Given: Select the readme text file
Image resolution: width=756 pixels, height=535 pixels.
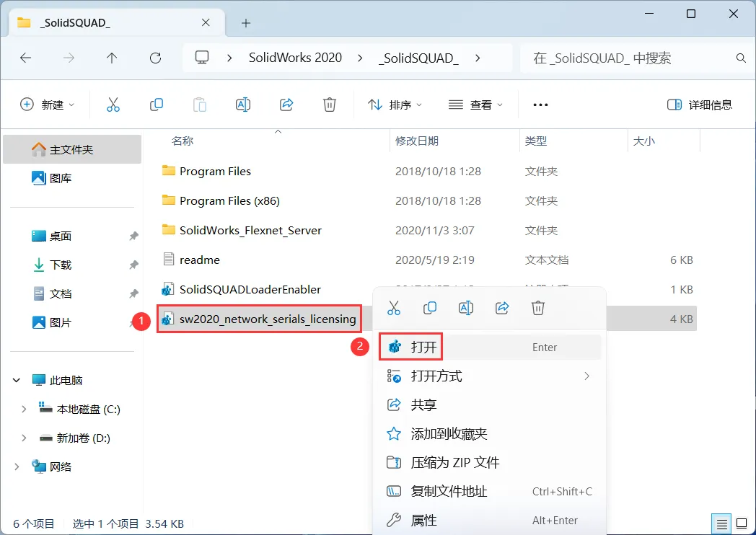Looking at the screenshot, I should click(200, 260).
